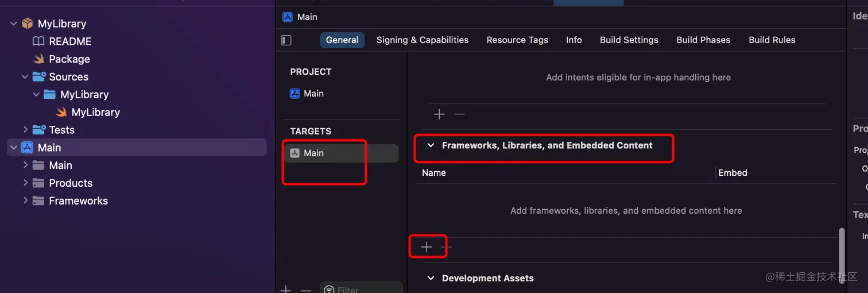Remove a target with the bottom minus button

[306, 290]
